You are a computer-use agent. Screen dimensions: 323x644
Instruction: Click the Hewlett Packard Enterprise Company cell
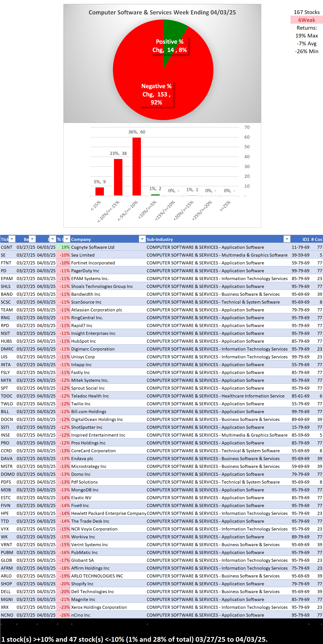[108, 513]
